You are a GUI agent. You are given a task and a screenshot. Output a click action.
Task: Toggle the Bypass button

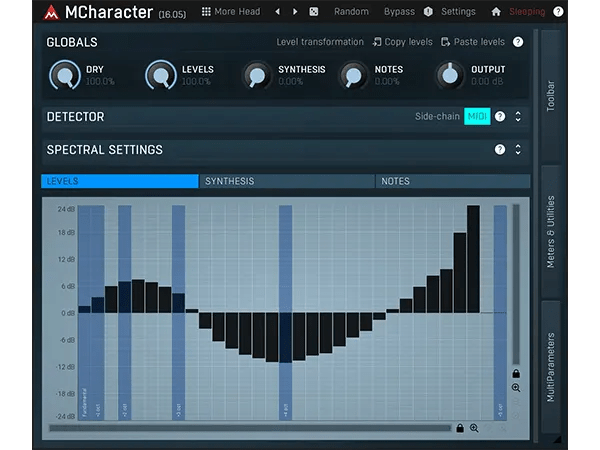[399, 11]
